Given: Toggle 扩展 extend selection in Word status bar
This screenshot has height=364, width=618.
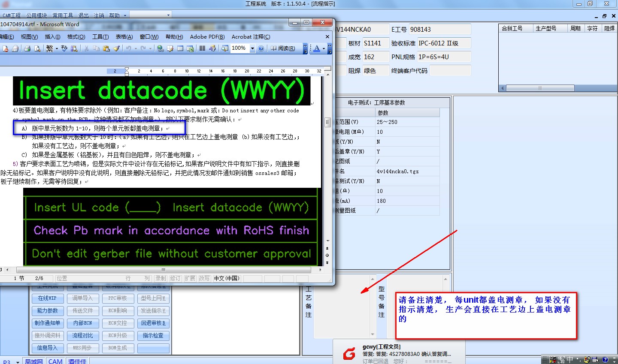Looking at the screenshot, I should point(190,278).
